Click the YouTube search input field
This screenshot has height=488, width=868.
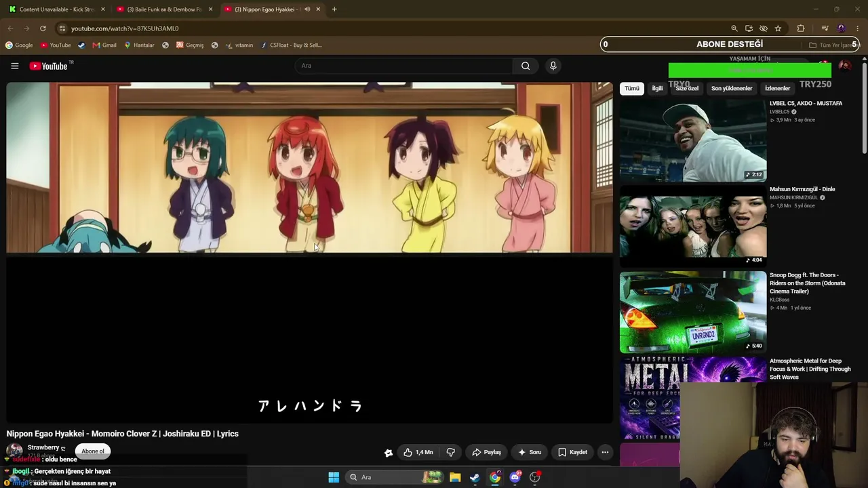(x=405, y=66)
